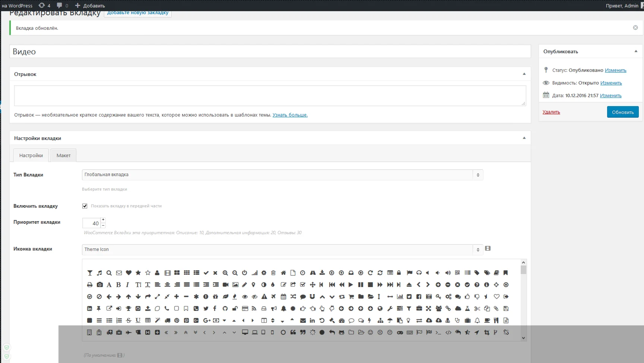Select the bold B icon
This screenshot has height=363, width=644.
(x=118, y=285)
